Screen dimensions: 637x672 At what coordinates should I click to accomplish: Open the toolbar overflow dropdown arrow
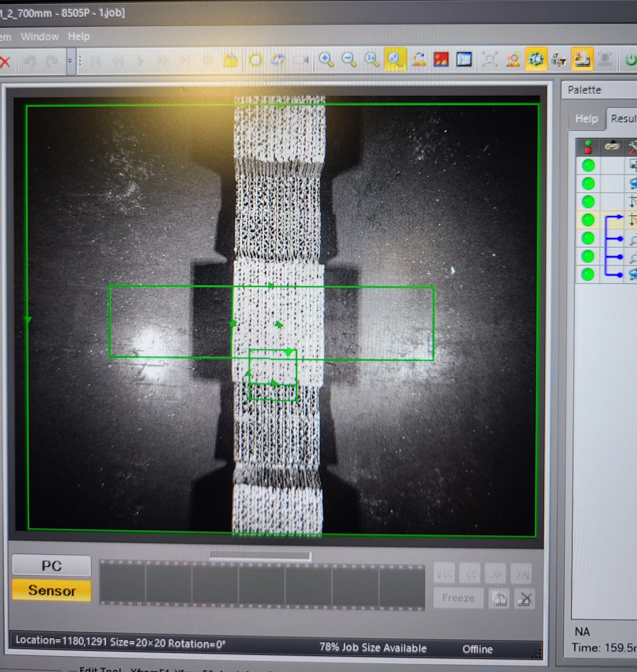pyautogui.click(x=70, y=61)
